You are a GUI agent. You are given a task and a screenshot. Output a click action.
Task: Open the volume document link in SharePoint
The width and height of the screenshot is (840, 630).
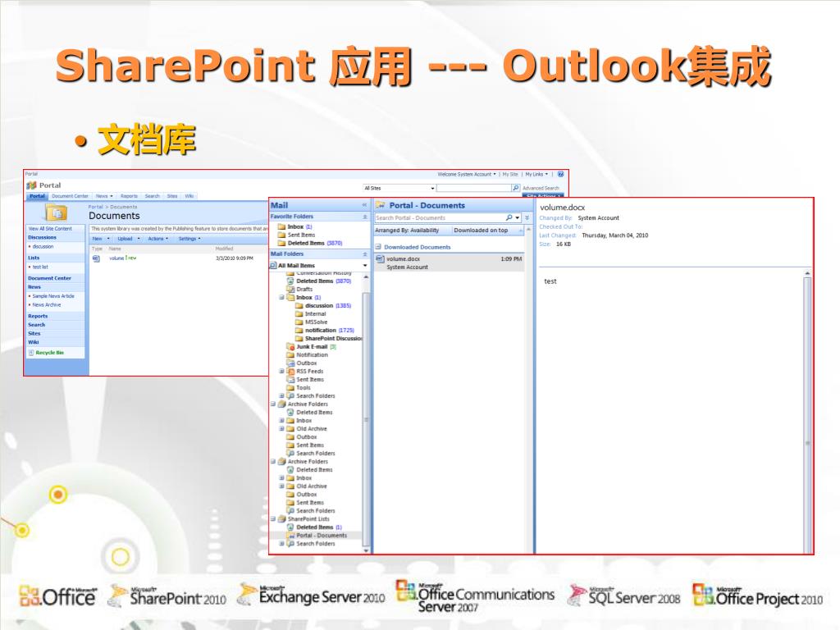pyautogui.click(x=116, y=258)
